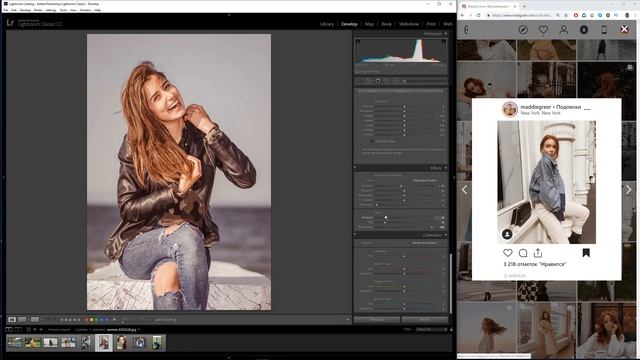Collapse the Calibration panel
640x360 pixels.
click(x=445, y=235)
